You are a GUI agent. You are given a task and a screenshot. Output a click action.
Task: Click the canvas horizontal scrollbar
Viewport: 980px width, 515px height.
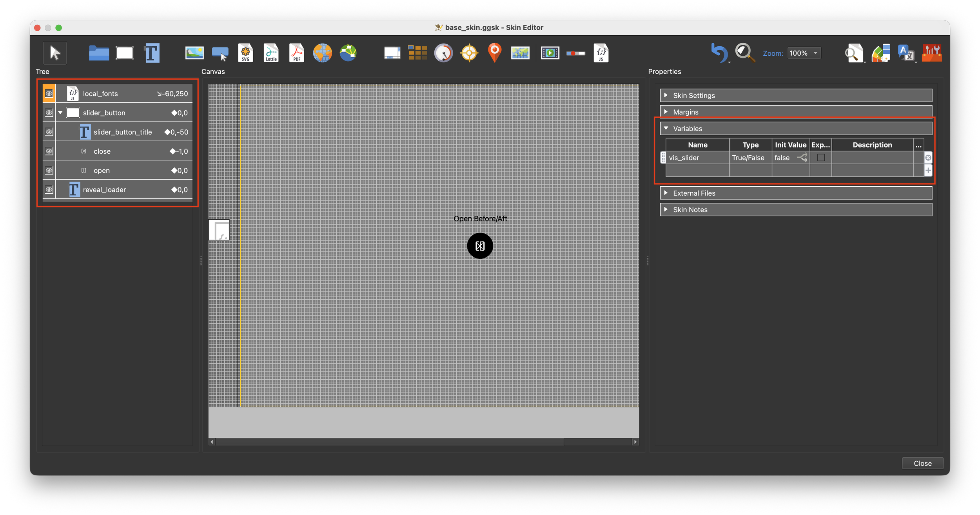point(390,442)
